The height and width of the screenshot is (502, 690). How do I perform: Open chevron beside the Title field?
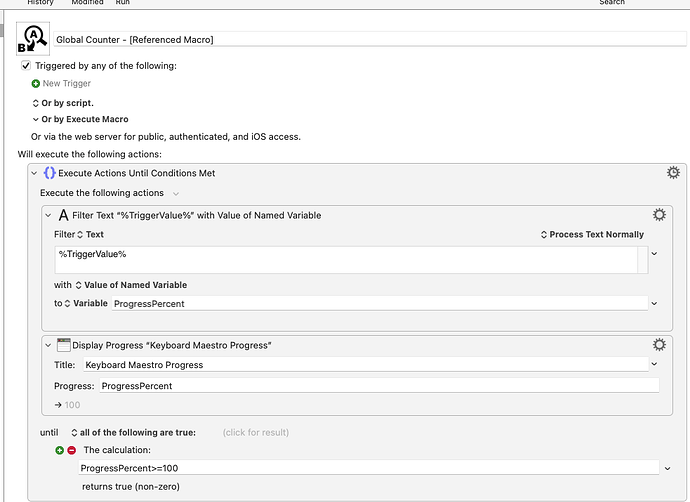654,364
